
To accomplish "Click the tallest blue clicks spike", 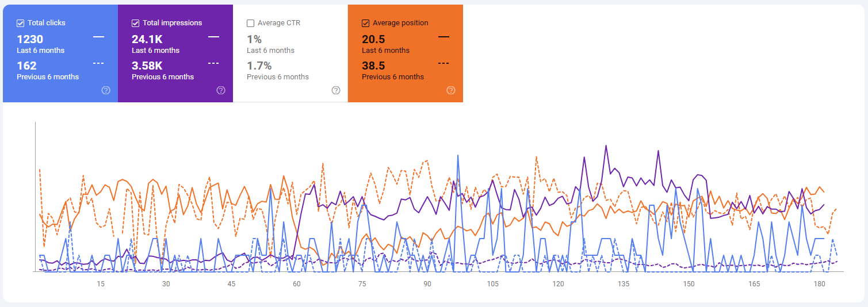I will point(458,155).
